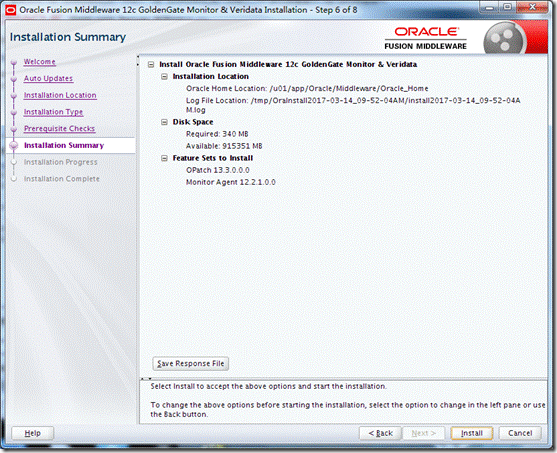Viewport: 557px width, 453px height.
Task: Collapse the Feature Sets to Install node
Action: click(164, 158)
